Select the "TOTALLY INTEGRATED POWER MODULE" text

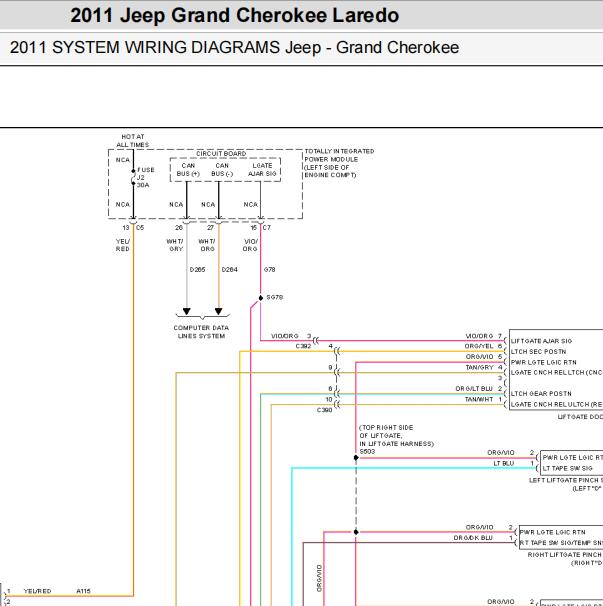click(339, 155)
